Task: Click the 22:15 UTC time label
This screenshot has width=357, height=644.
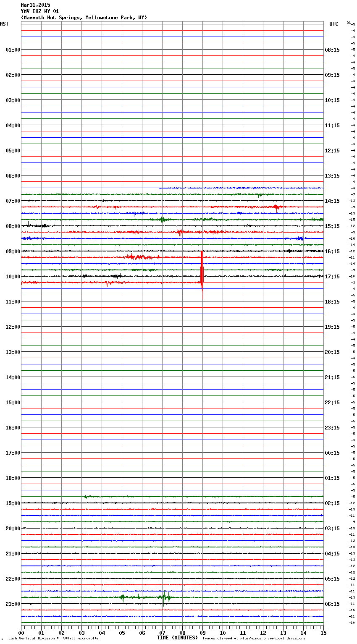Action: pos(332,403)
